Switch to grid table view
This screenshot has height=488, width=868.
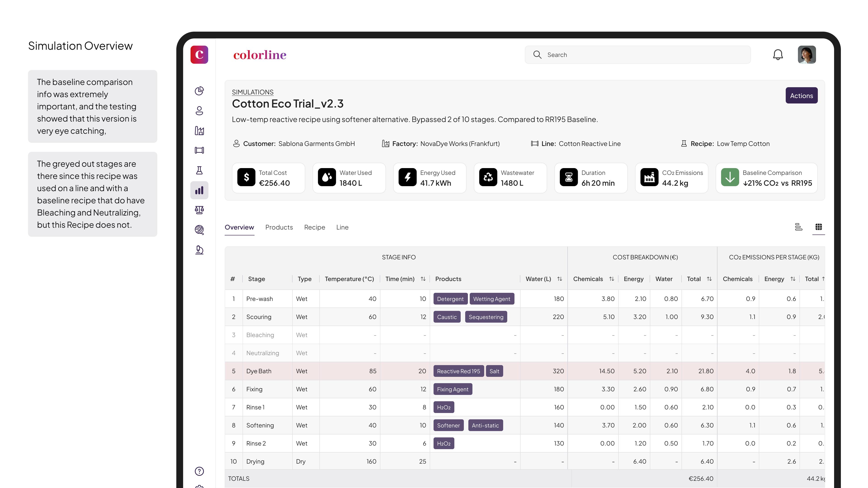(818, 227)
